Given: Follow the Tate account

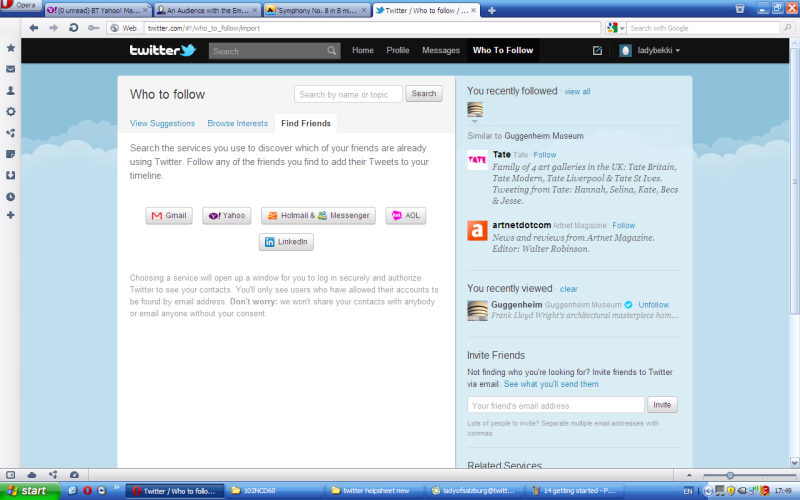Looking at the screenshot, I should pos(545,155).
